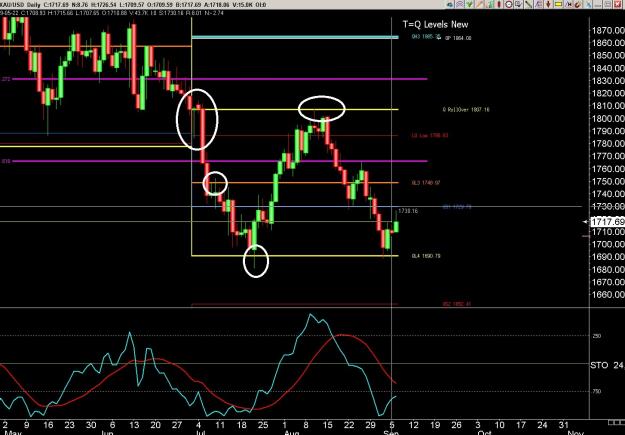
Task: Click the 1660.00 price scale label
Action: click(x=608, y=295)
